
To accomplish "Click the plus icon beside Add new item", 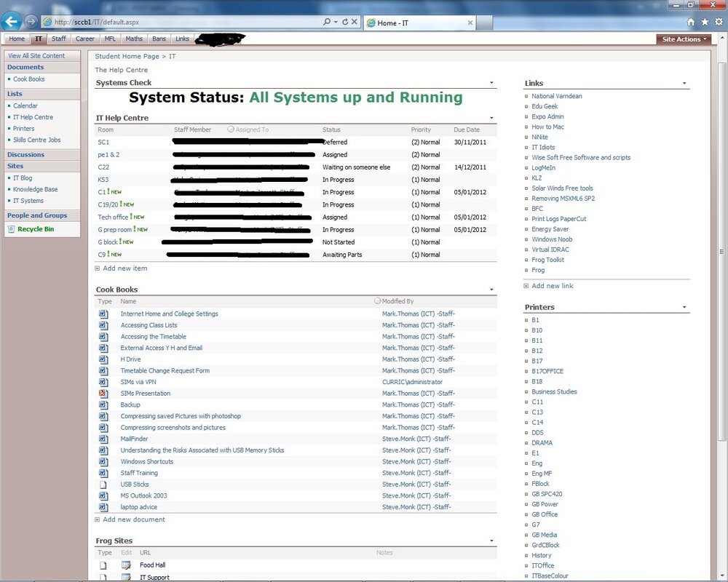I will click(x=97, y=268).
